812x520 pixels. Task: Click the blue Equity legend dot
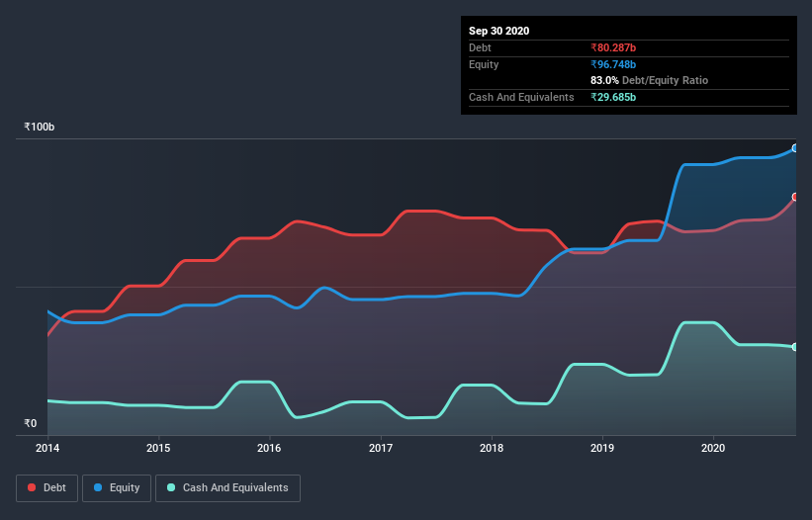98,487
